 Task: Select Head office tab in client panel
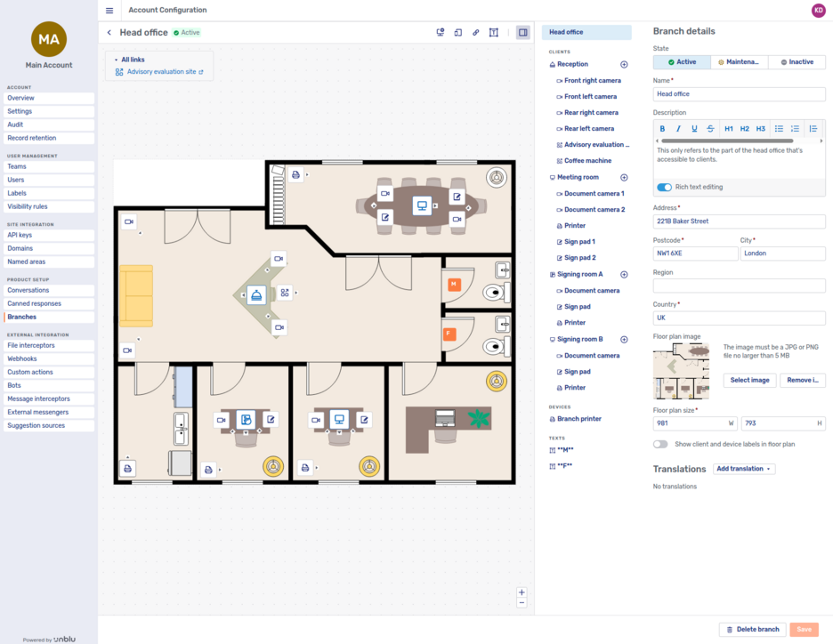[x=586, y=32]
